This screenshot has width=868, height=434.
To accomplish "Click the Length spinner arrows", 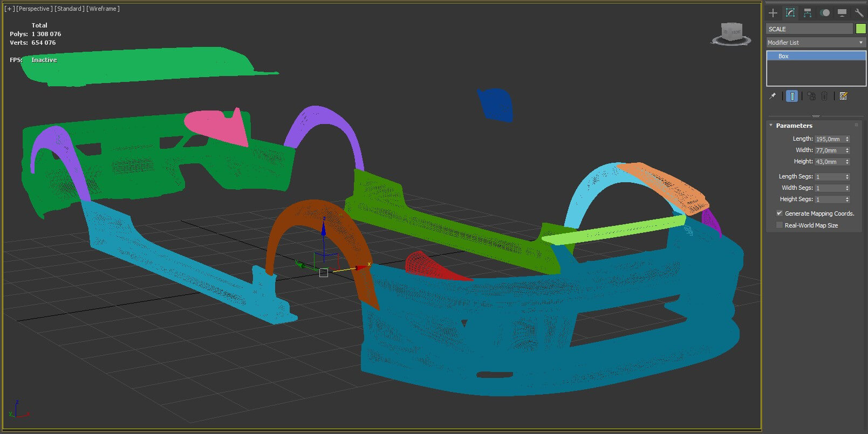I will pyautogui.click(x=848, y=139).
